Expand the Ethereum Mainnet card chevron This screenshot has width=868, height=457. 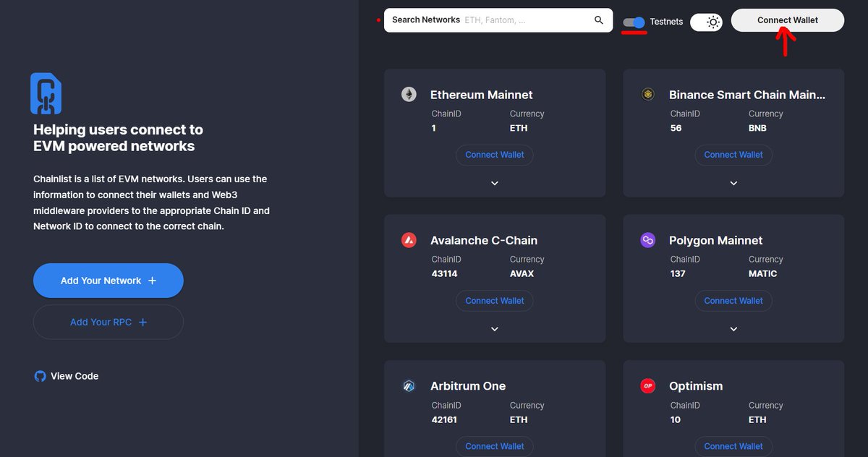495,184
